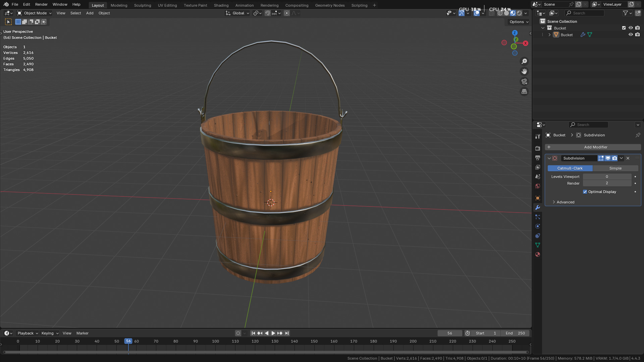644x362 pixels.
Task: Open the Output properties tab
Action: click(538, 158)
